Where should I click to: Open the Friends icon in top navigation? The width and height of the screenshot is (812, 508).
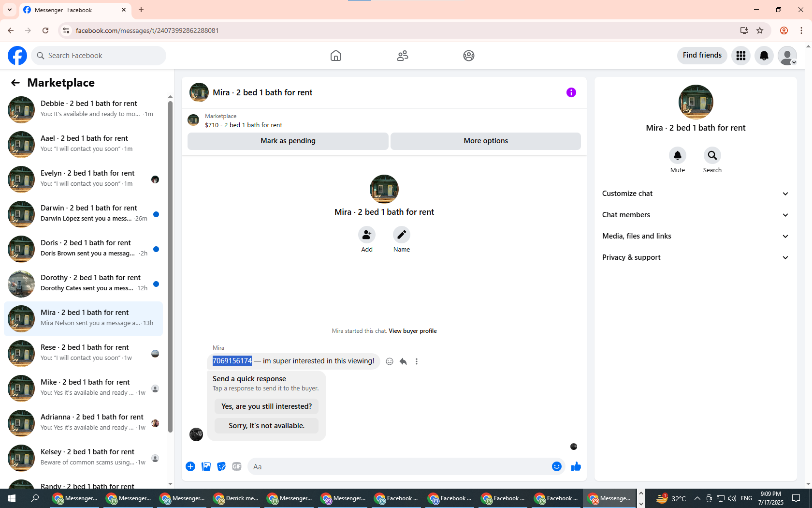tap(403, 56)
